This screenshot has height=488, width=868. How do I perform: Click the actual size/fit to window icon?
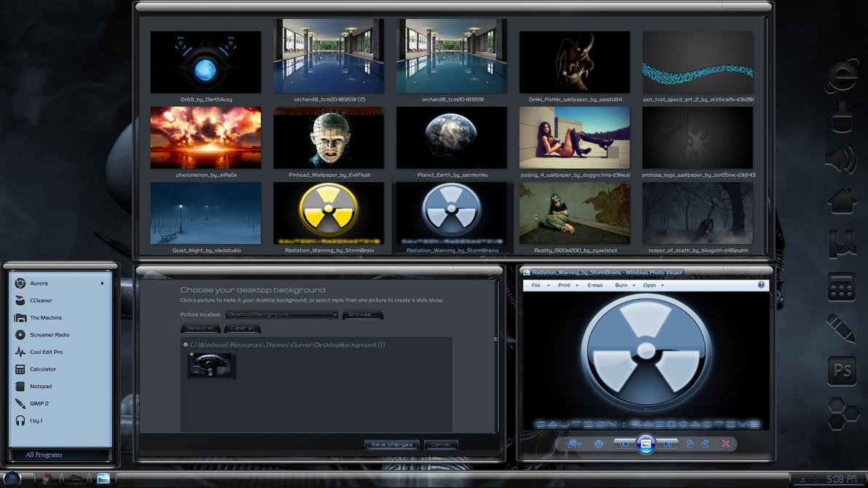click(599, 444)
